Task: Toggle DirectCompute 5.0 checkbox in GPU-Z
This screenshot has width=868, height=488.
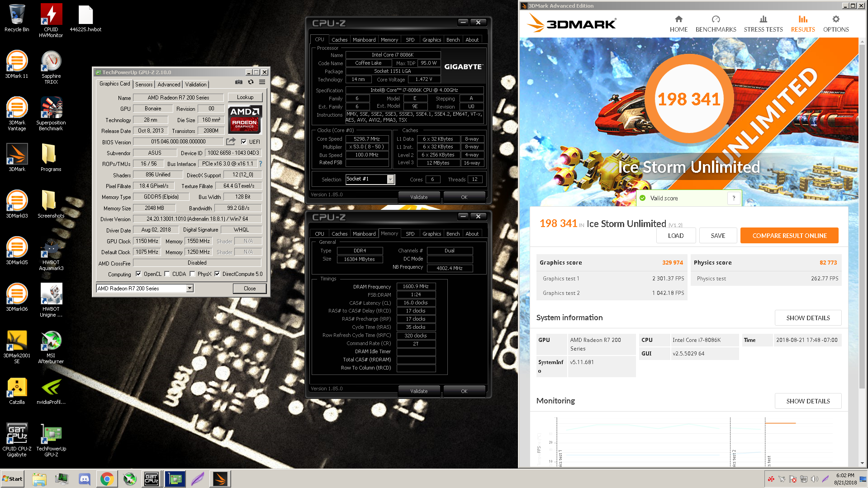Action: [217, 274]
